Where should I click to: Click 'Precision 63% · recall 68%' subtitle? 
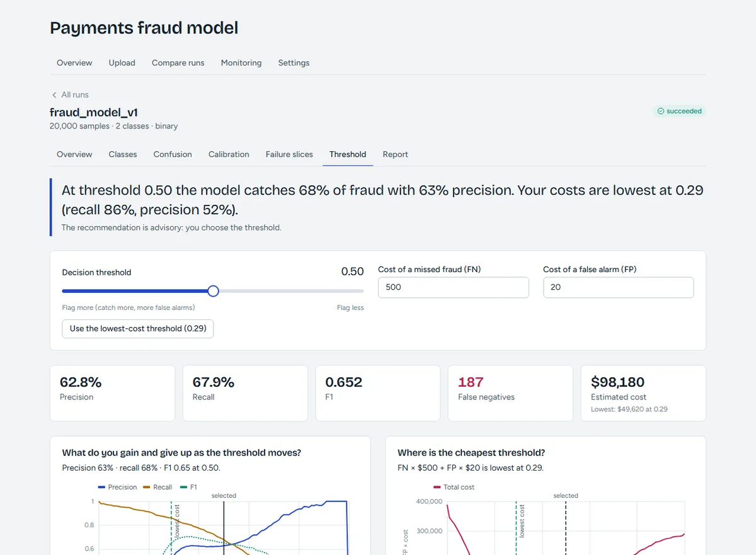(x=141, y=468)
